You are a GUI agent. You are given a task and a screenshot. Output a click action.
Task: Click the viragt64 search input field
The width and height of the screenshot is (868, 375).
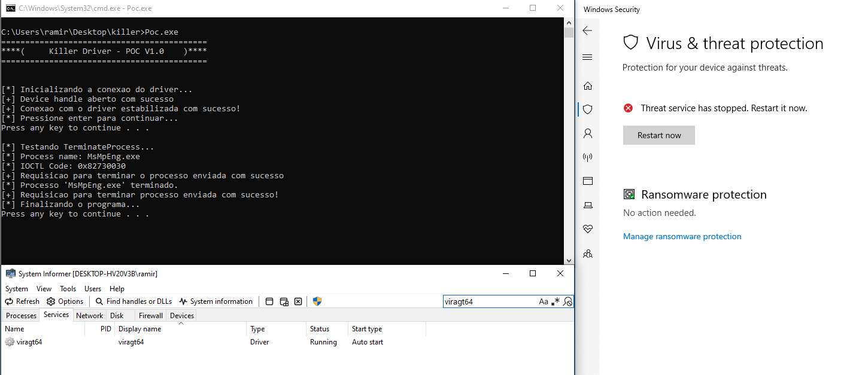488,301
